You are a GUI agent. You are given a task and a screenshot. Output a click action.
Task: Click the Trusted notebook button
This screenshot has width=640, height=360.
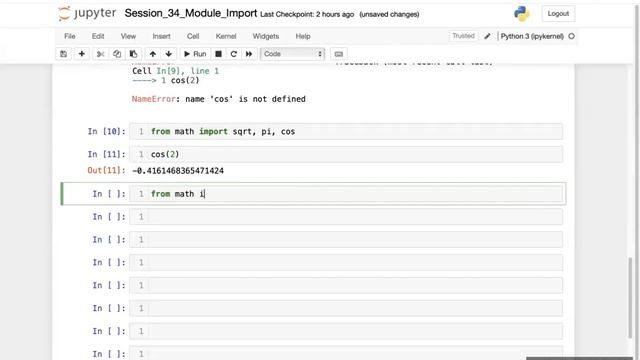click(x=463, y=36)
